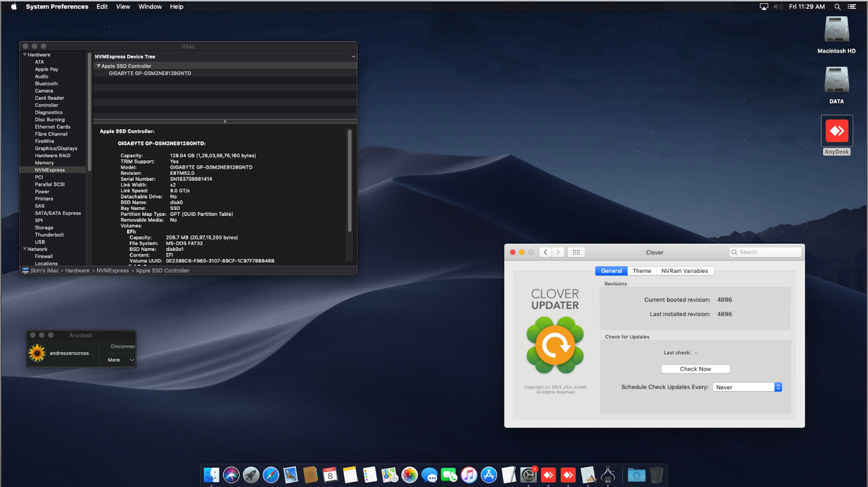Click the Clover window Search field
Viewport: 868px width, 487px height.
pos(765,252)
